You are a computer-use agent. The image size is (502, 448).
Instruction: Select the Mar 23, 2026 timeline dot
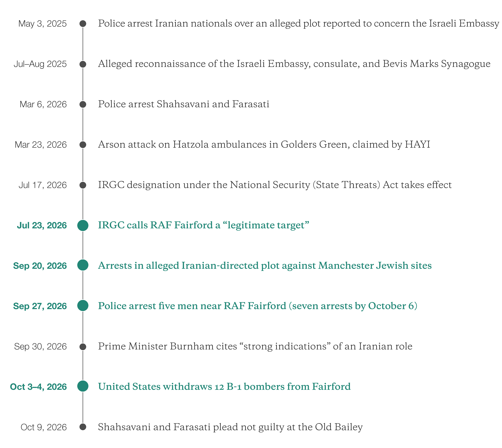[x=83, y=145]
